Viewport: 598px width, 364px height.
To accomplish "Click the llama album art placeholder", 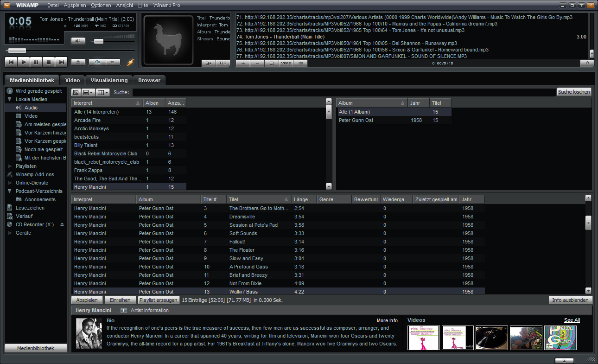I will click(168, 40).
